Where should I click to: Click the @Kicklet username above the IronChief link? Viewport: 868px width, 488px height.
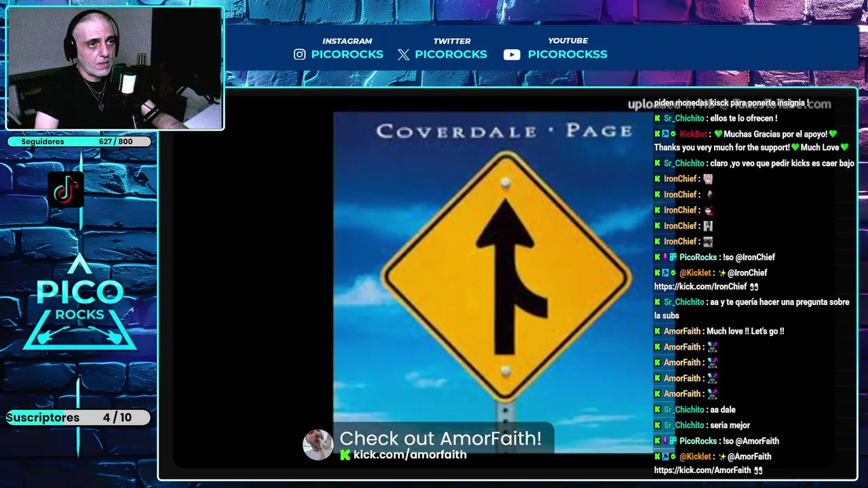(x=695, y=273)
